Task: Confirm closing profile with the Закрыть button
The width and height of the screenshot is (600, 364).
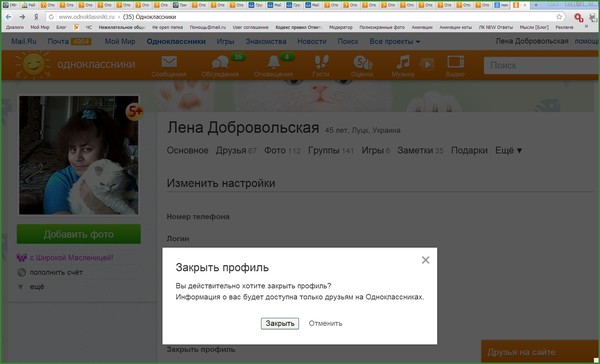Action: (x=280, y=323)
